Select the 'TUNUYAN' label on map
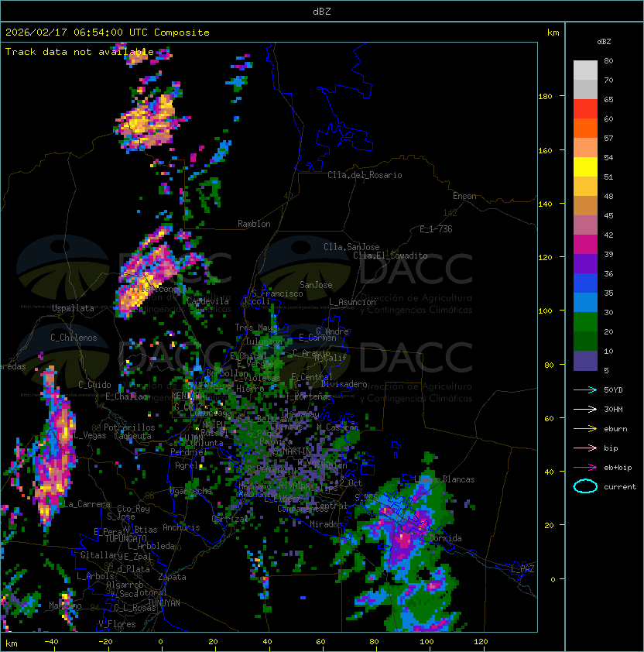The height and width of the screenshot is (652, 644). tap(164, 603)
